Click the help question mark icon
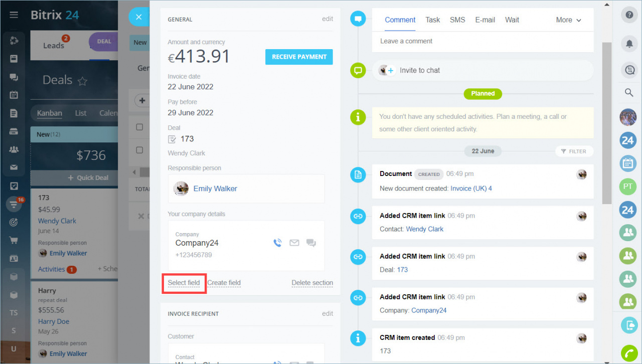The width and height of the screenshot is (642, 364). [x=628, y=15]
